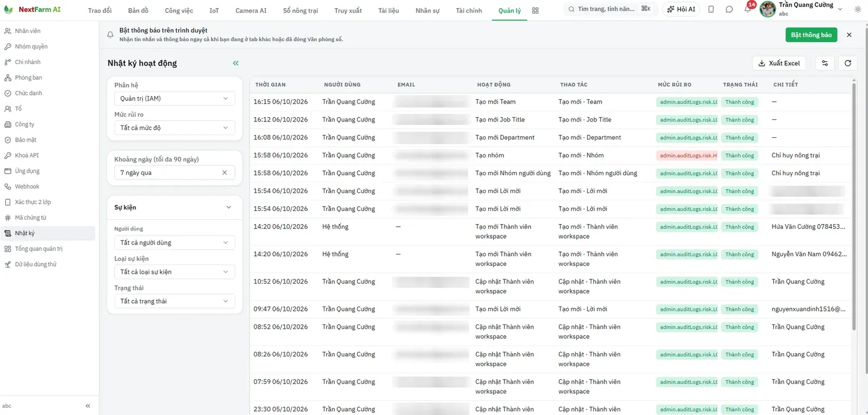Open the chat messages icon
Image resolution: width=868 pixels, height=415 pixels.
point(729,9)
